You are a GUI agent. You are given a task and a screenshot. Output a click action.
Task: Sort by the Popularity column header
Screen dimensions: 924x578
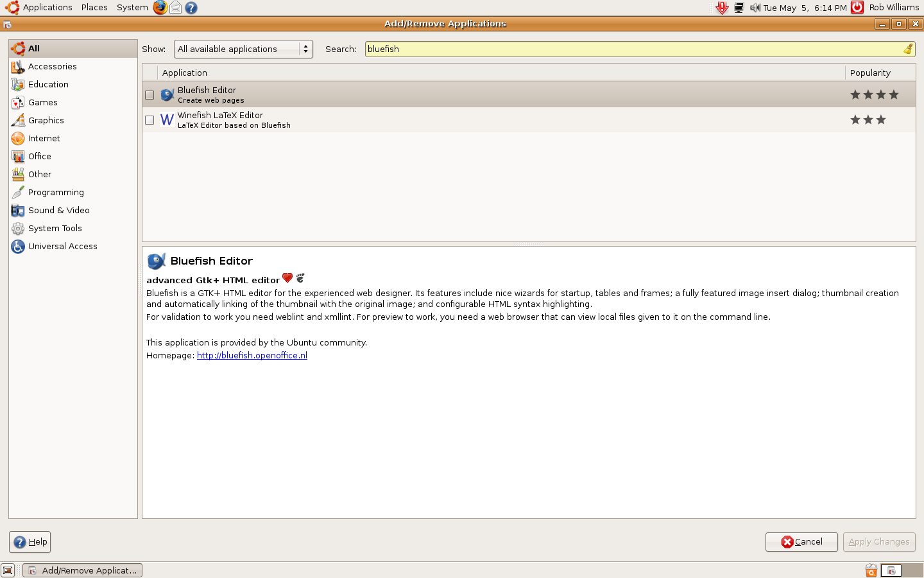pos(880,73)
